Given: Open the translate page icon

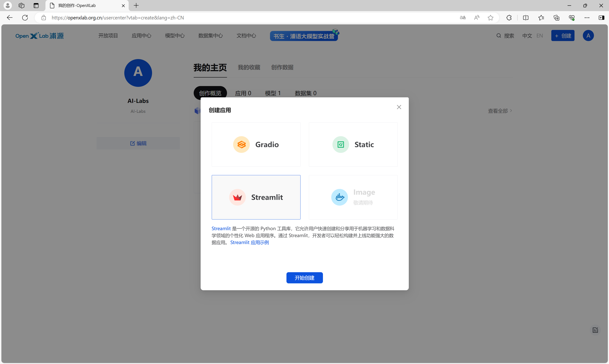Looking at the screenshot, I should tap(462, 18).
